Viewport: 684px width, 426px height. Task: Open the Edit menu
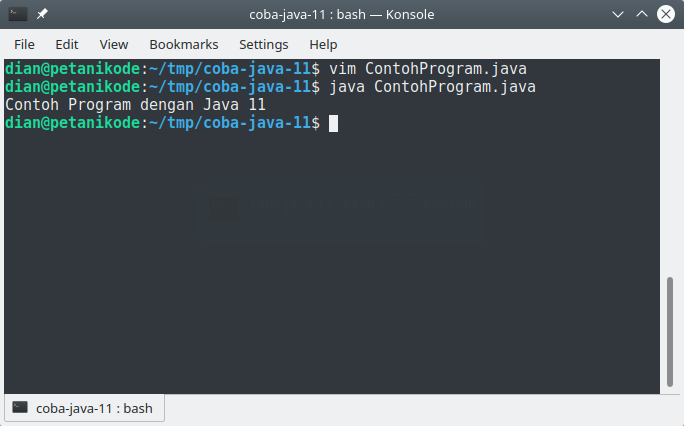point(67,44)
